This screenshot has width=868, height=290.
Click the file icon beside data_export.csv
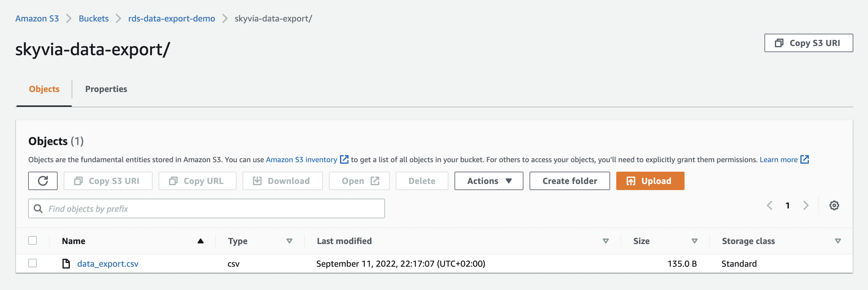[66, 263]
